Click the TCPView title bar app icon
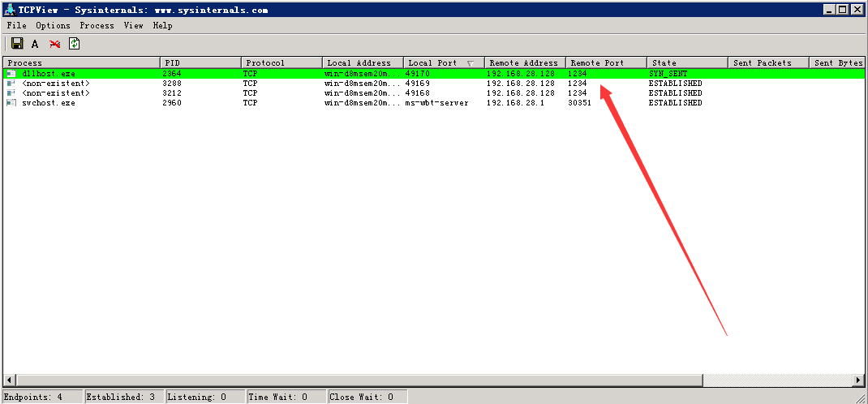Image resolution: width=868 pixels, height=404 pixels. coord(9,11)
